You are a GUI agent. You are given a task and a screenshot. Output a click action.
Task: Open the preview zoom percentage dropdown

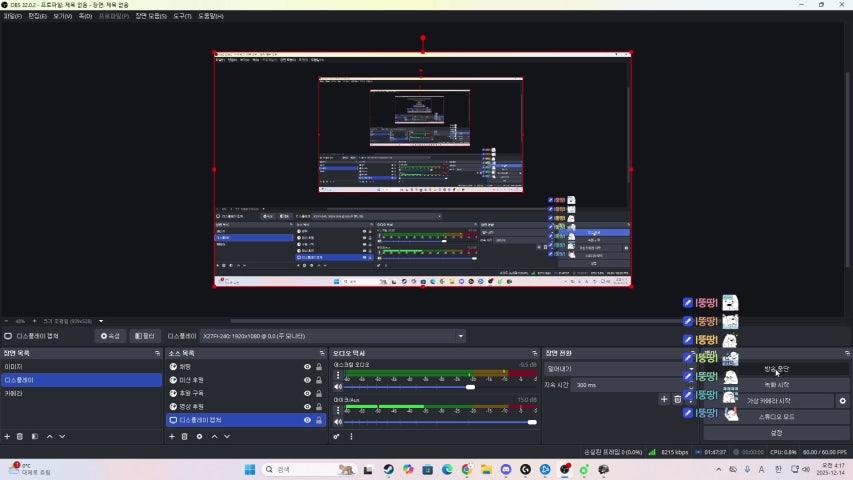pos(21,321)
